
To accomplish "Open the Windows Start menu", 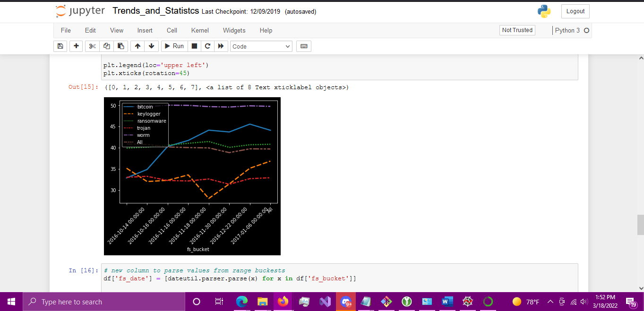I will (x=11, y=302).
